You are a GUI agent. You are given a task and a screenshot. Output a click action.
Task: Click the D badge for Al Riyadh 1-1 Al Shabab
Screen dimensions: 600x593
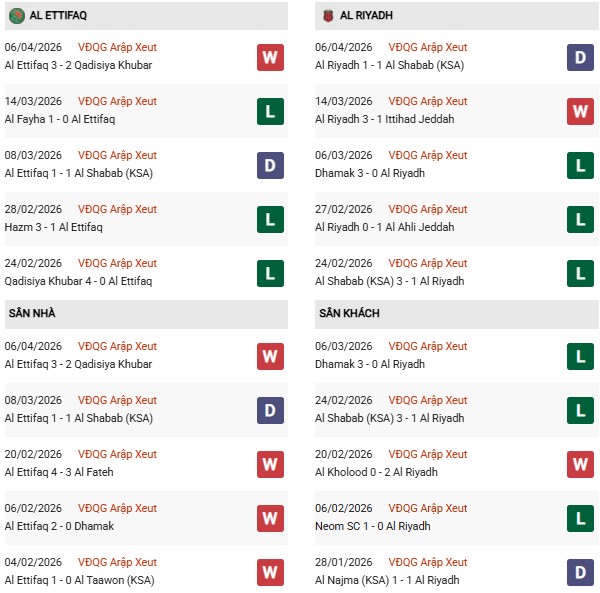581,57
